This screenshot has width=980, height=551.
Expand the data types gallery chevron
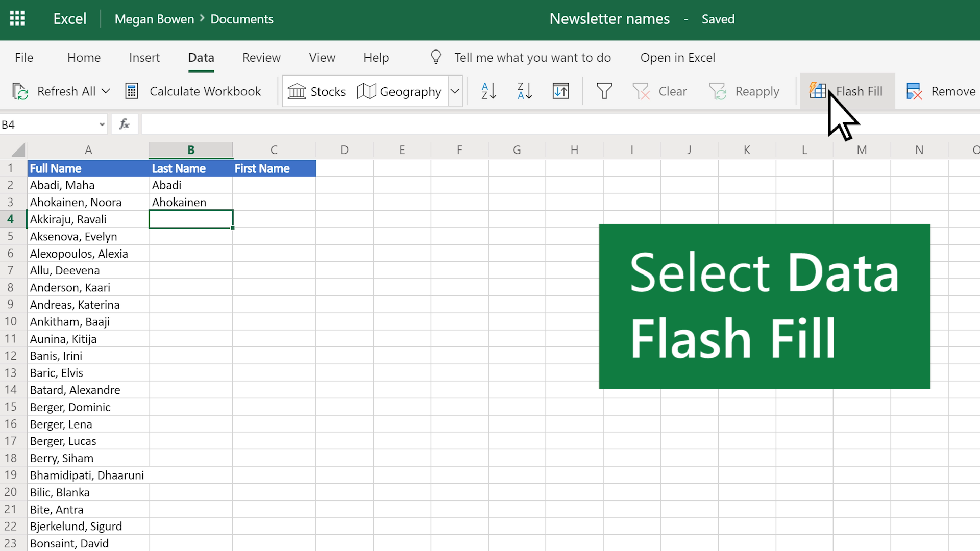(x=454, y=91)
